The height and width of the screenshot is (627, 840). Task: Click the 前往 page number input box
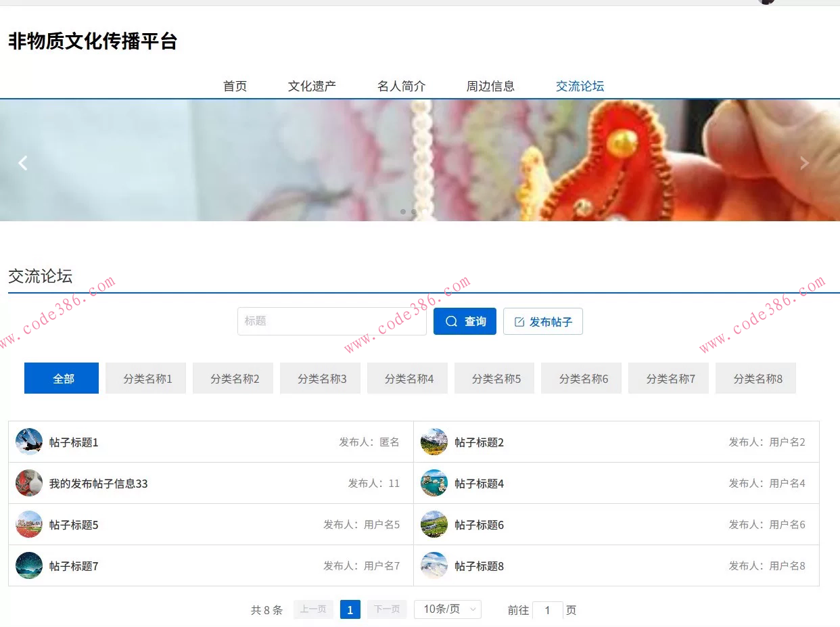[547, 609]
